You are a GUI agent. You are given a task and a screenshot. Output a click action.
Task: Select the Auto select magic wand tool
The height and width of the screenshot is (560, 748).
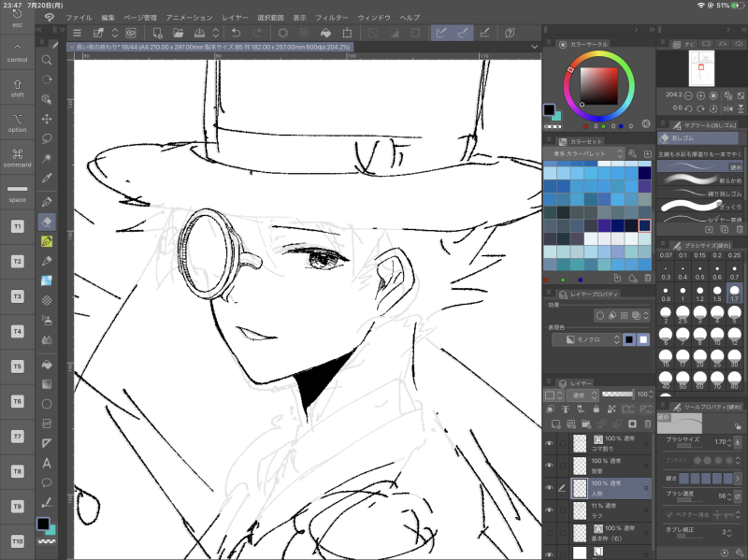(47, 158)
